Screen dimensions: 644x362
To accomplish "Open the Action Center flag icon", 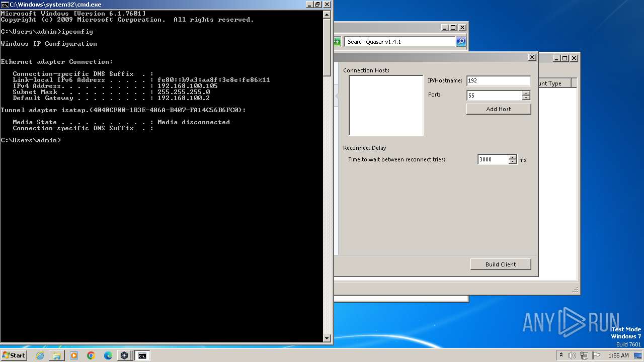I will coord(596,355).
